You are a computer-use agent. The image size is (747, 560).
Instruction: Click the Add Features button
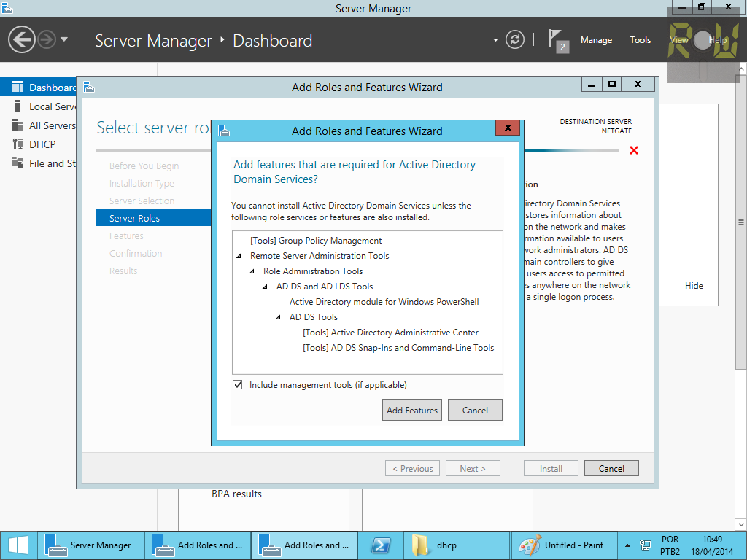pyautogui.click(x=411, y=409)
